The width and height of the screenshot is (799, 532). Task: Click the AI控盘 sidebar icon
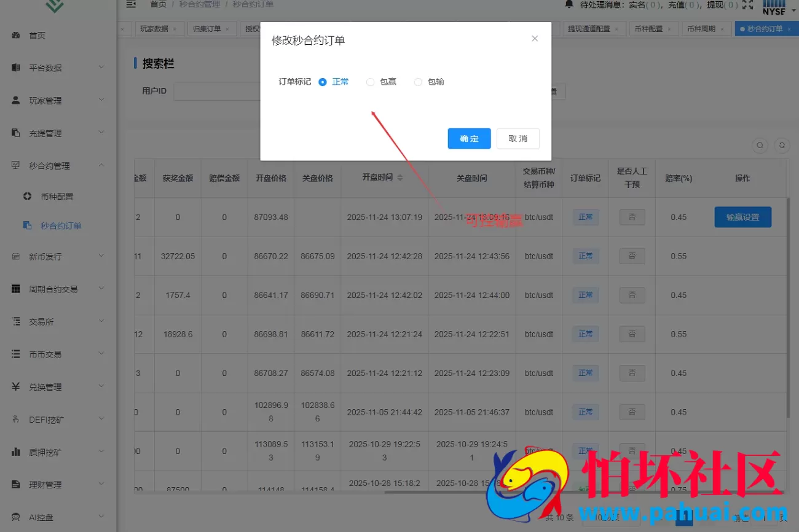[16, 517]
